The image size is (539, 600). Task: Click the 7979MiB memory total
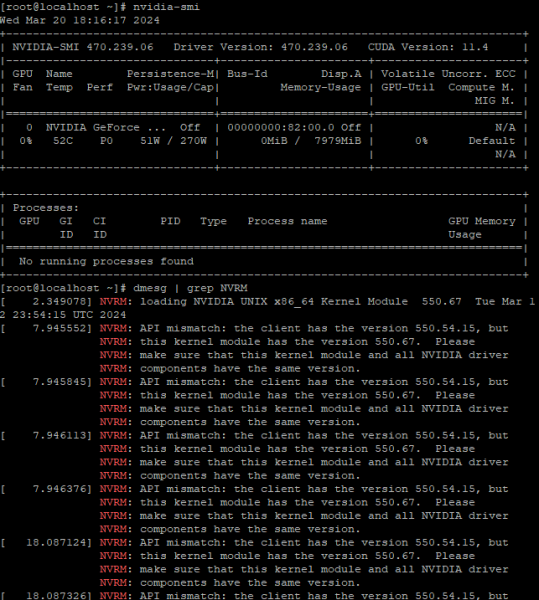coord(338,141)
